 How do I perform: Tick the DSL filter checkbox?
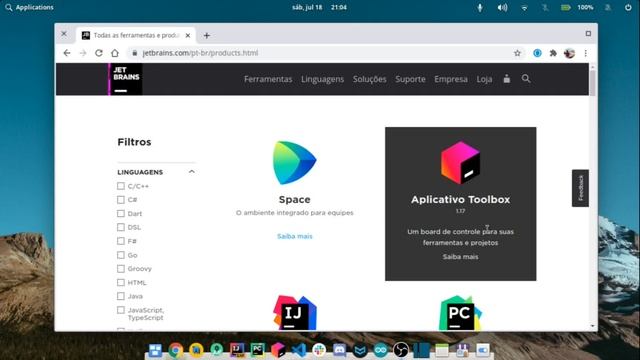click(121, 227)
